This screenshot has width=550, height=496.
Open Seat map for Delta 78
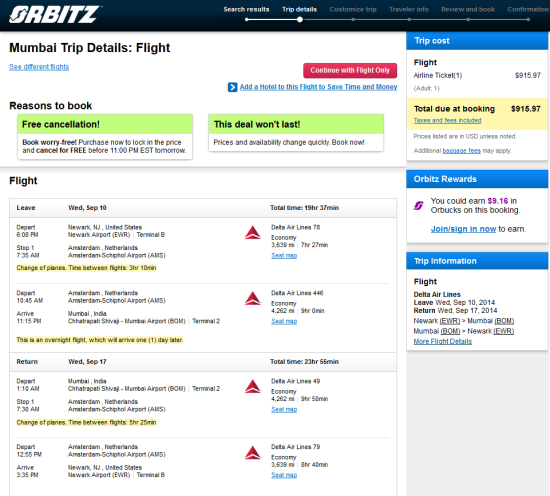pyautogui.click(x=284, y=256)
